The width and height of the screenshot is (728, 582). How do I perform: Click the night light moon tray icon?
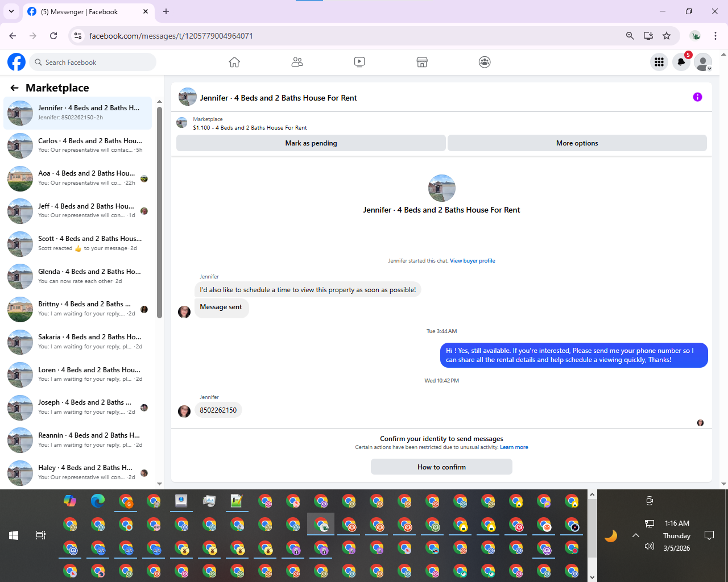pos(611,535)
